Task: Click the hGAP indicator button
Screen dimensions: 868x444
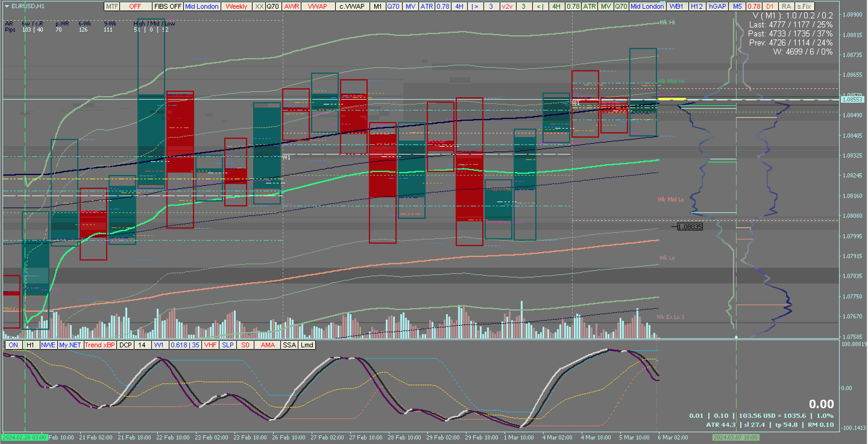Action: pos(717,6)
